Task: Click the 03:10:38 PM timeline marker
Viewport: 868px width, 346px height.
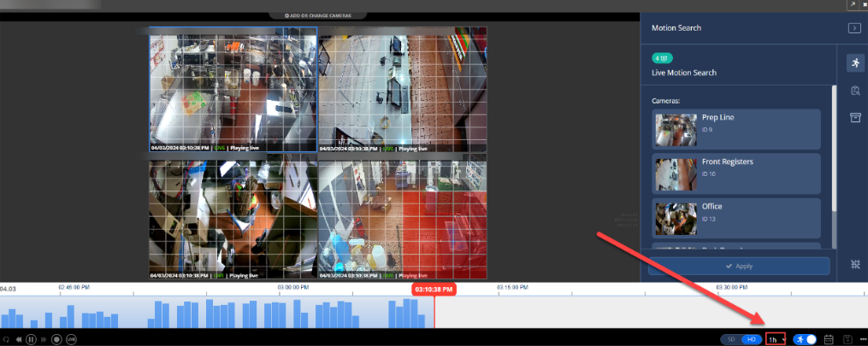Action: point(434,290)
